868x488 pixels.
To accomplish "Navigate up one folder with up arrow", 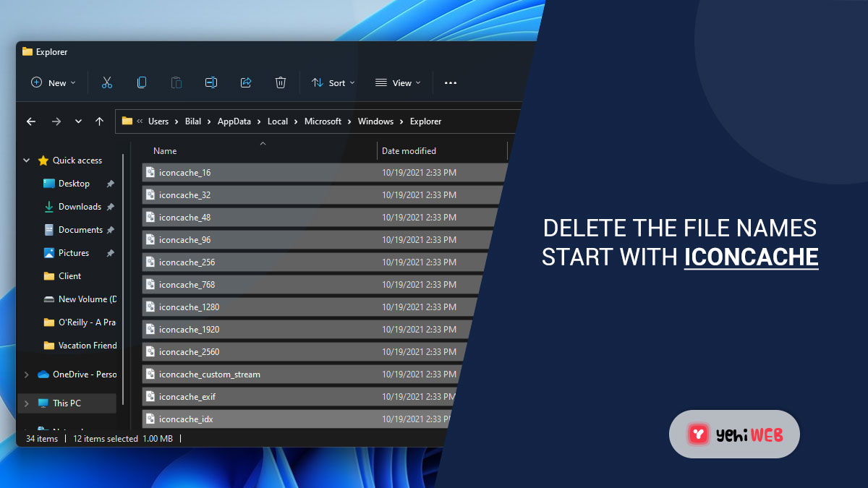I will (x=100, y=121).
